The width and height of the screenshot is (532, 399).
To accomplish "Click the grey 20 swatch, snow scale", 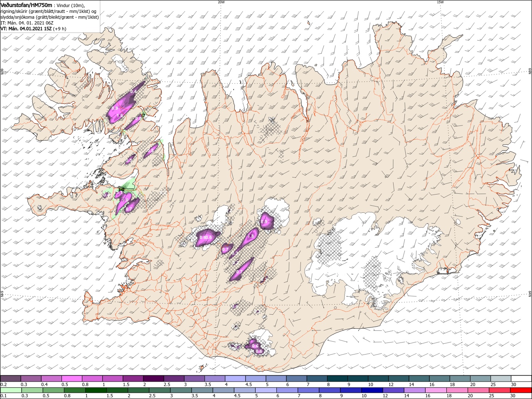I will pyautogui.click(x=480, y=379).
